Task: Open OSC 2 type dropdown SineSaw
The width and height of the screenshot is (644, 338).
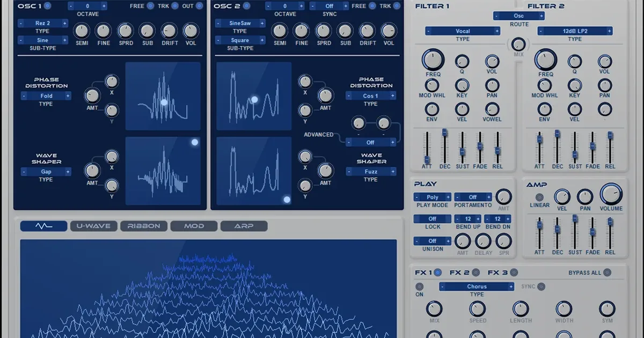Action: pos(240,24)
